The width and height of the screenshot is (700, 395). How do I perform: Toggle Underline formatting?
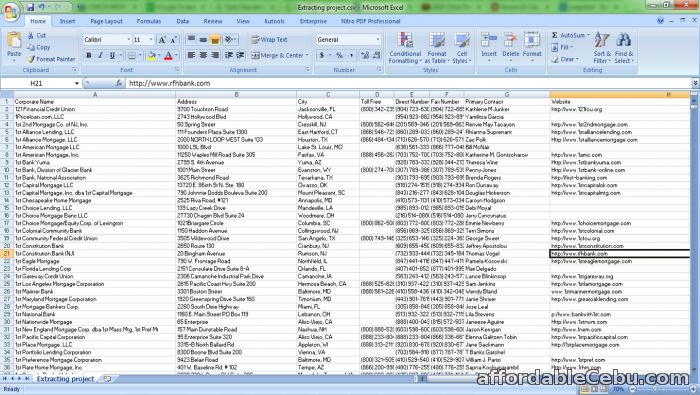pos(112,55)
